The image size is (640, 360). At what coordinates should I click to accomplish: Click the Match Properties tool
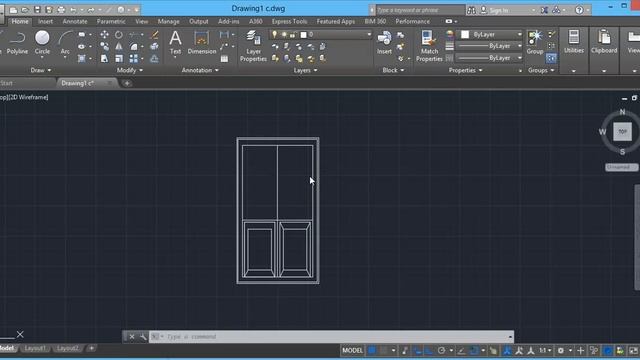(429, 46)
